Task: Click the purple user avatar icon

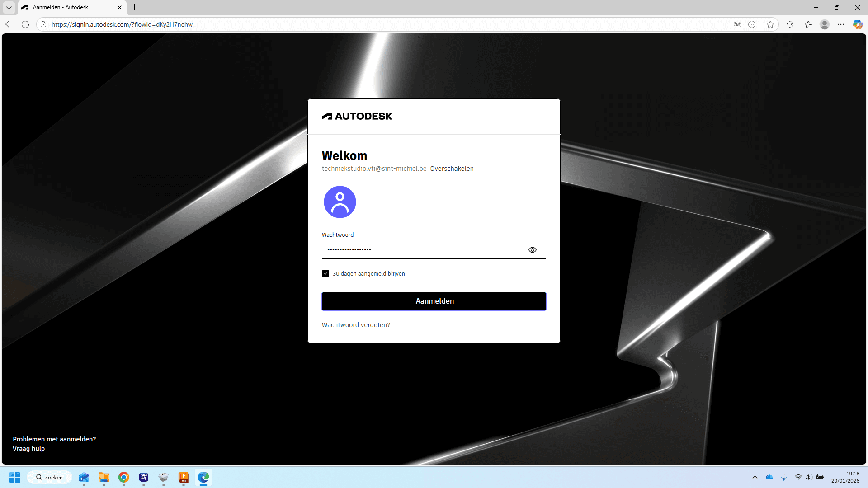Action: (340, 202)
